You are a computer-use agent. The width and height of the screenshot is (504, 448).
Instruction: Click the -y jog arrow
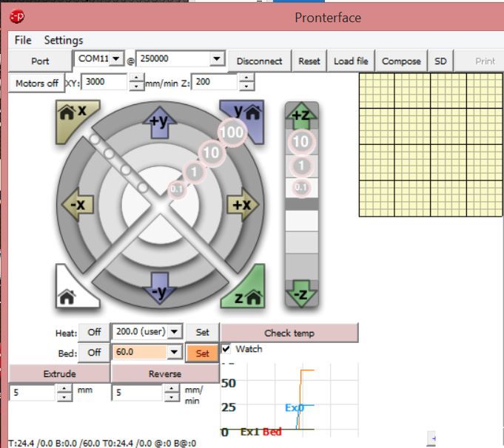click(x=159, y=289)
